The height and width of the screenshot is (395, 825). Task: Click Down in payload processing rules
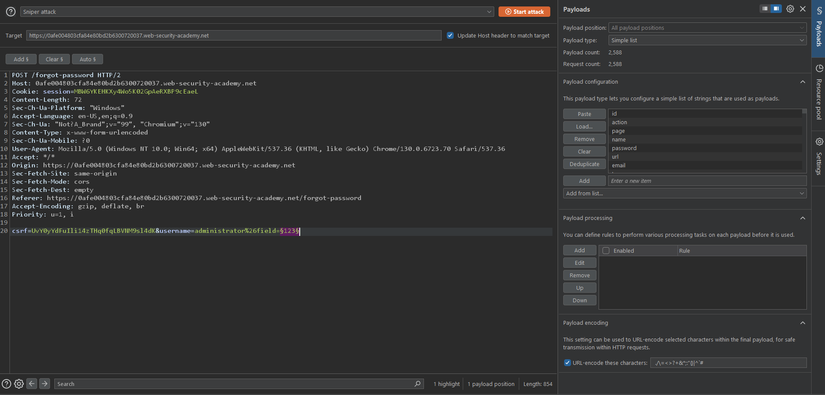pyautogui.click(x=579, y=300)
